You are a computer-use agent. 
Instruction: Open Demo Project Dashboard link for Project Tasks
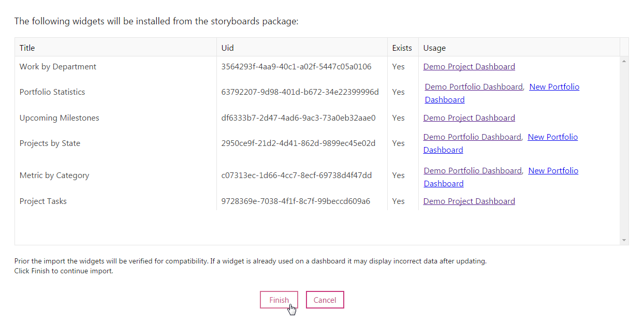[x=469, y=201]
